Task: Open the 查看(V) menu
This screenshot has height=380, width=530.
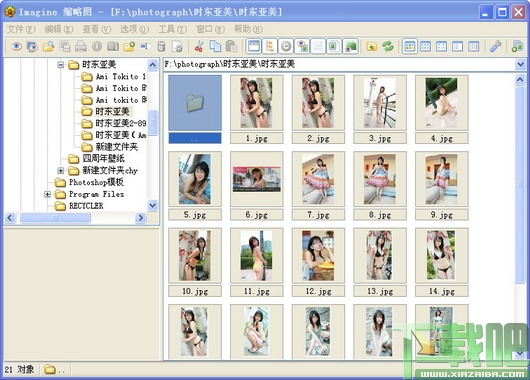Action: 97,29
